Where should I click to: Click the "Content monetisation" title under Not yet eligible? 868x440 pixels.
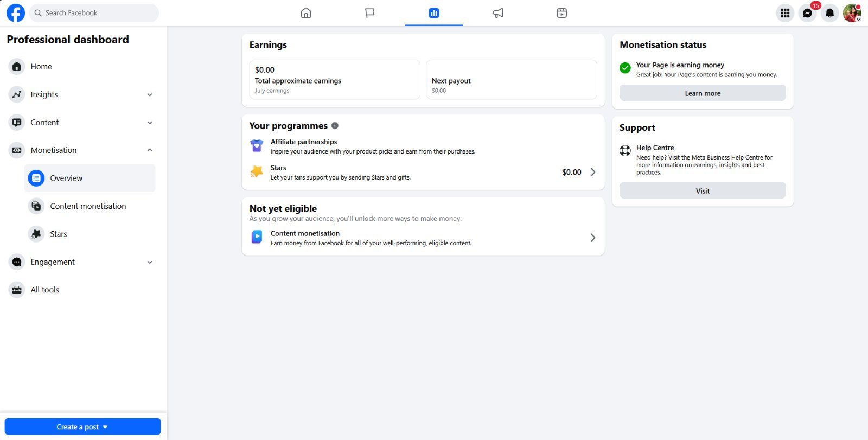tap(305, 233)
